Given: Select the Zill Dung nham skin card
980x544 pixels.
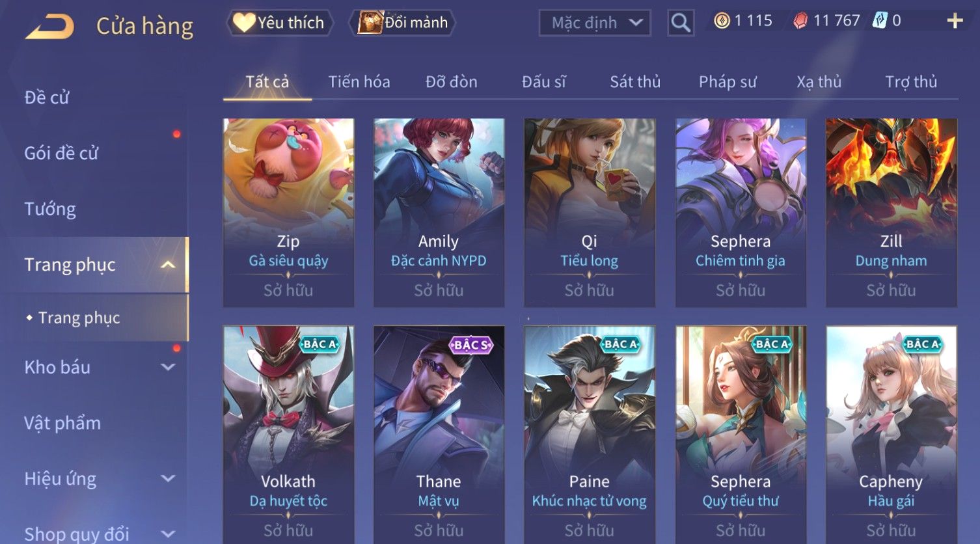Looking at the screenshot, I should click(x=891, y=213).
